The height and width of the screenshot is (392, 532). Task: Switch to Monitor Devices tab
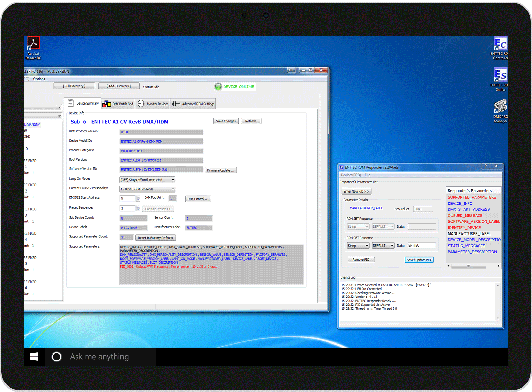point(152,104)
